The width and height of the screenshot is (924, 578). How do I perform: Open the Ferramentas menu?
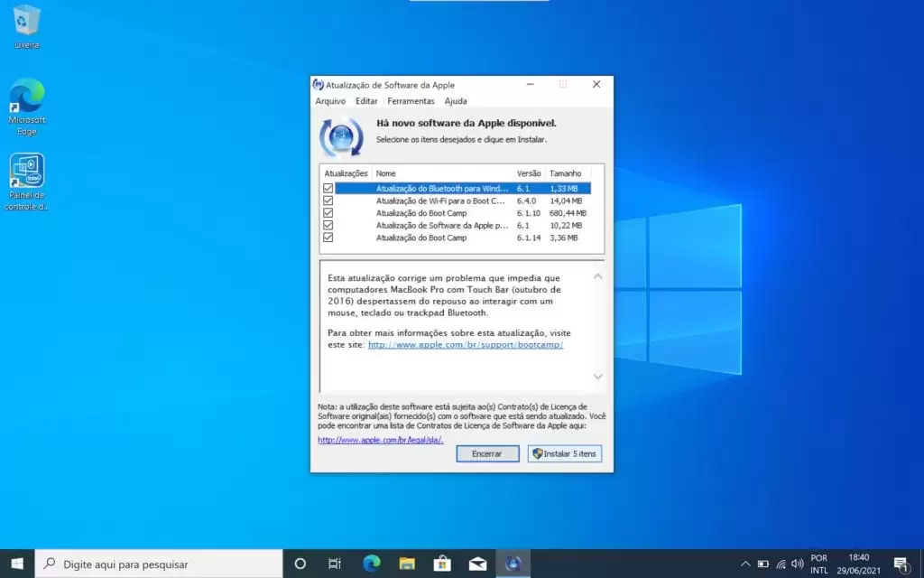click(411, 101)
